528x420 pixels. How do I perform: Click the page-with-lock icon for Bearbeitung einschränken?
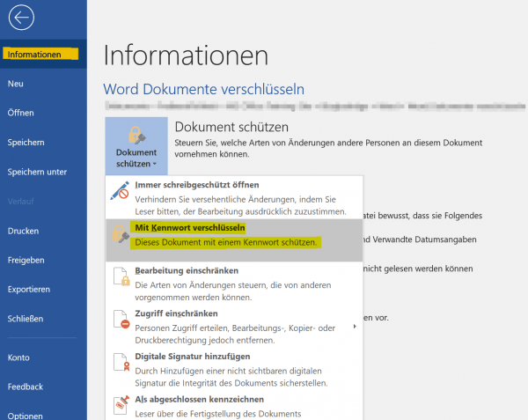pos(121,276)
